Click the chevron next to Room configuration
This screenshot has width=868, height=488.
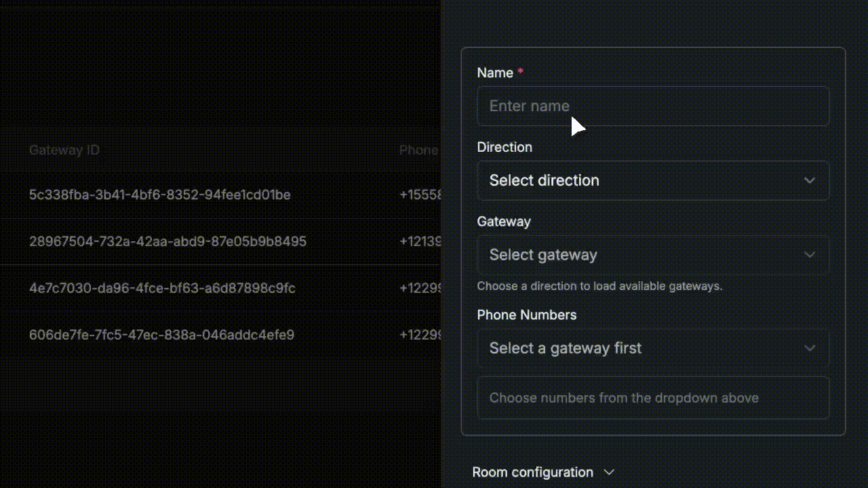click(609, 472)
